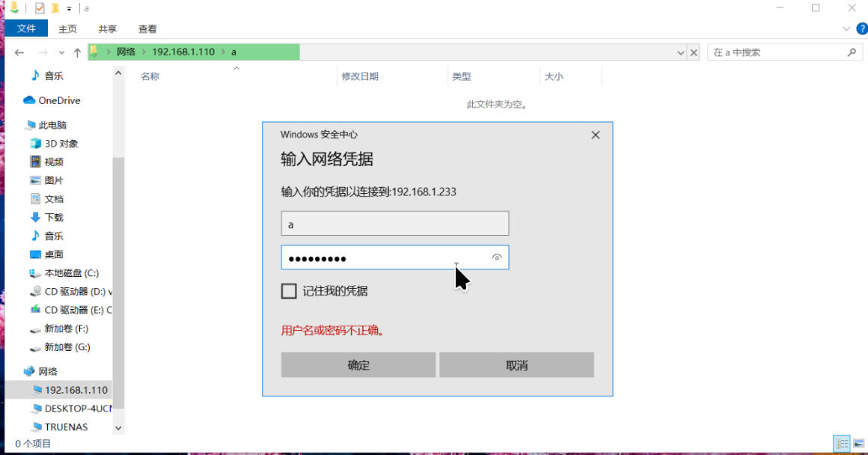
Task: Open CD 驱动器 (D:) in sidebar
Action: (78, 292)
